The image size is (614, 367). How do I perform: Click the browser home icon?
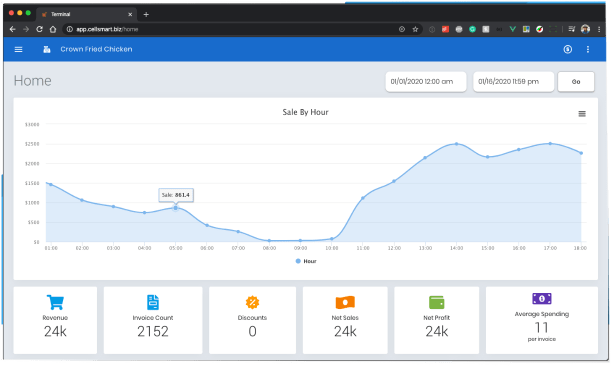(x=53, y=29)
